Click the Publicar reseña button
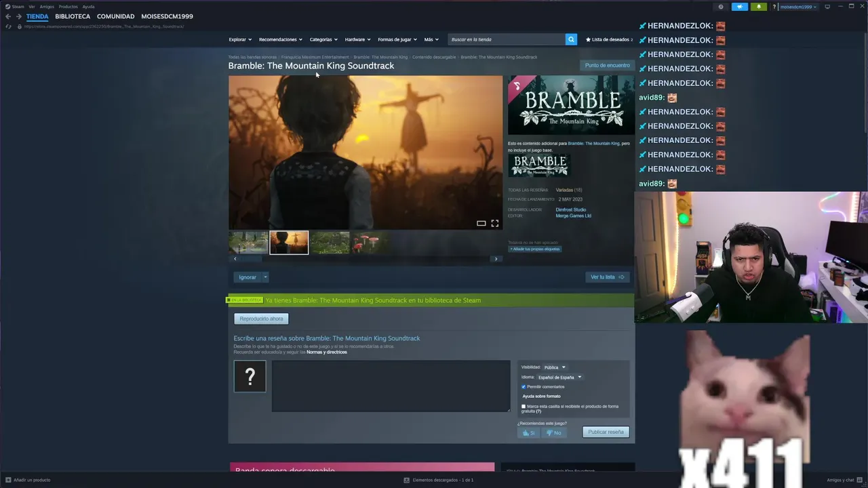 [x=606, y=432]
